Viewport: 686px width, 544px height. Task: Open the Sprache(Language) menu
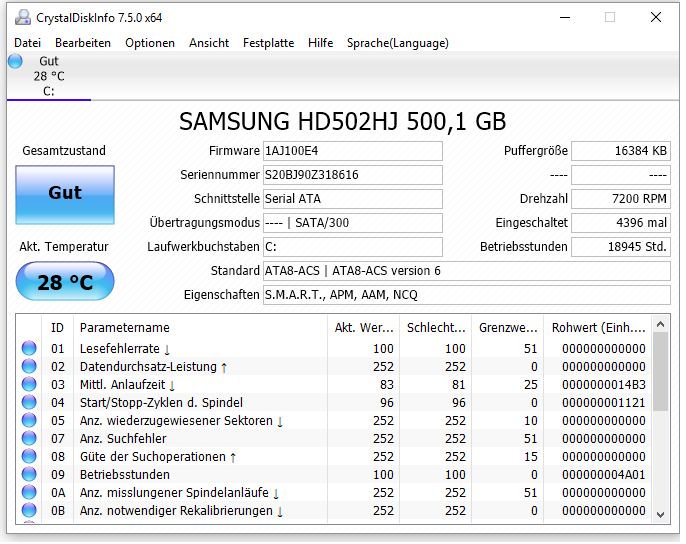point(398,43)
